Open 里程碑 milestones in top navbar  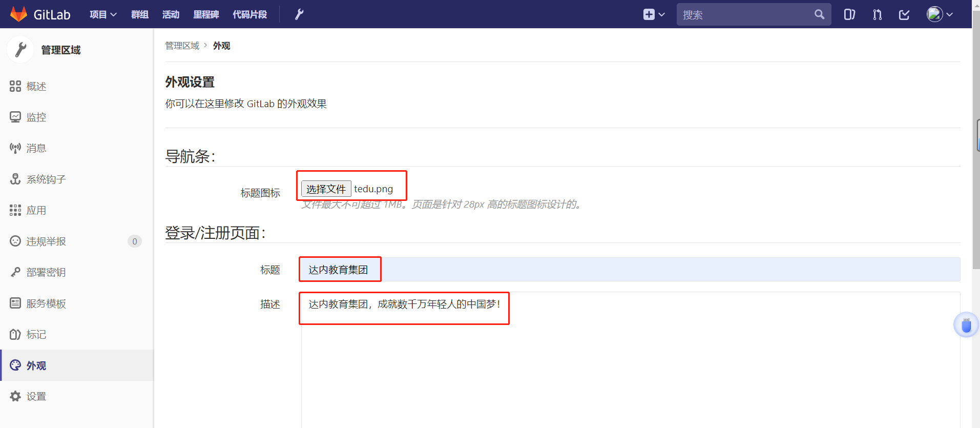(206, 14)
